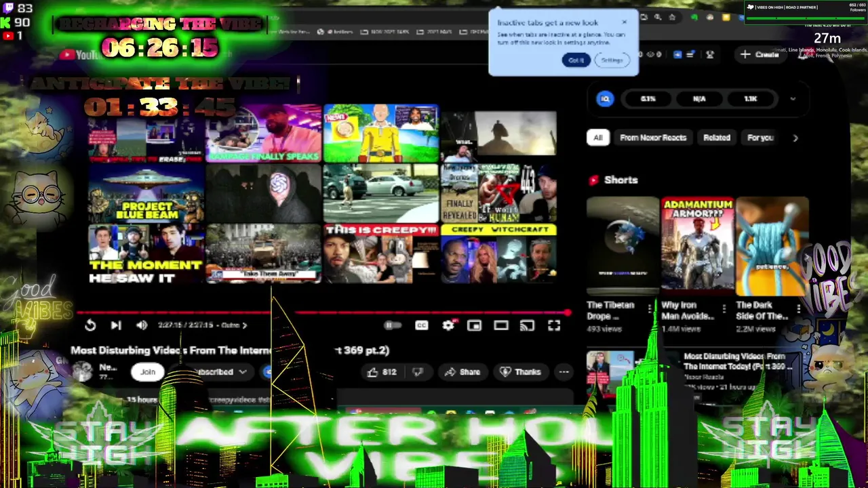Click the red Shorts section icon
868x488 pixels.
click(594, 180)
